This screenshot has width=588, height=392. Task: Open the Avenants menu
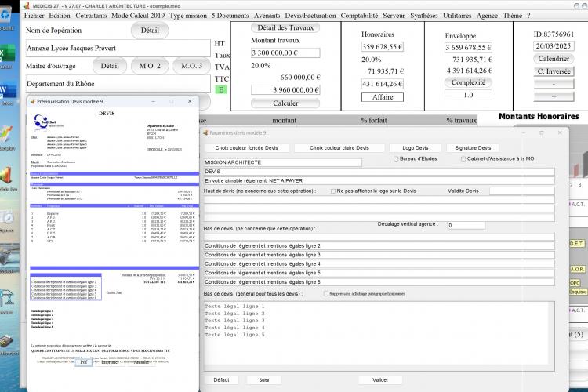click(267, 16)
